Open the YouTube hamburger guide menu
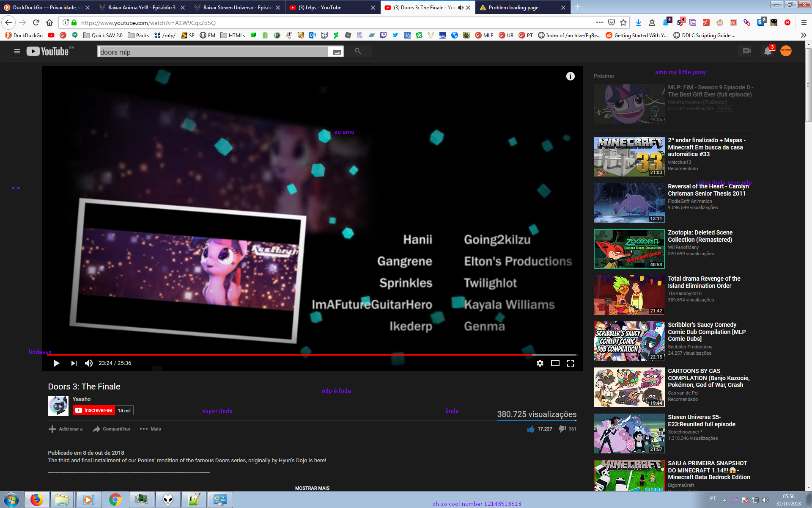 tap(17, 51)
